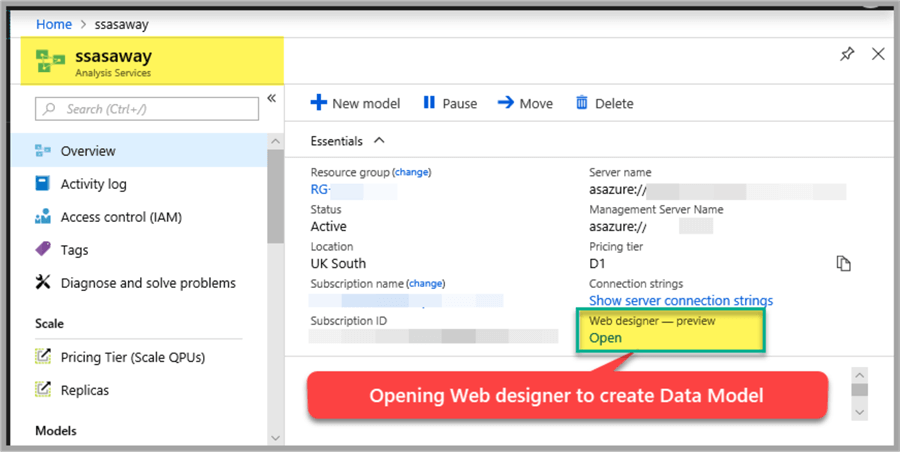This screenshot has height=452, width=900.
Task: Click the blurred subscription name link
Action: pos(406,300)
